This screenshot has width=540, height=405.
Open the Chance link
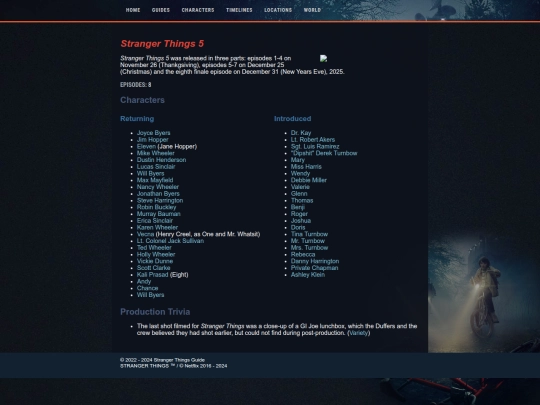148,288
